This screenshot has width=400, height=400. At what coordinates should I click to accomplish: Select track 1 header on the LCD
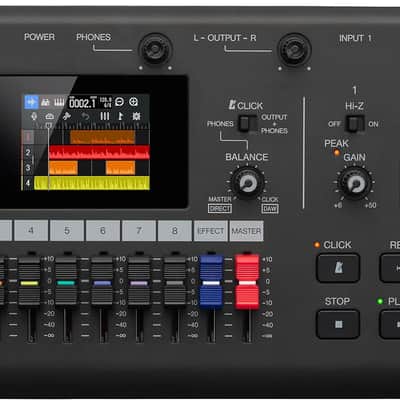tap(28, 137)
